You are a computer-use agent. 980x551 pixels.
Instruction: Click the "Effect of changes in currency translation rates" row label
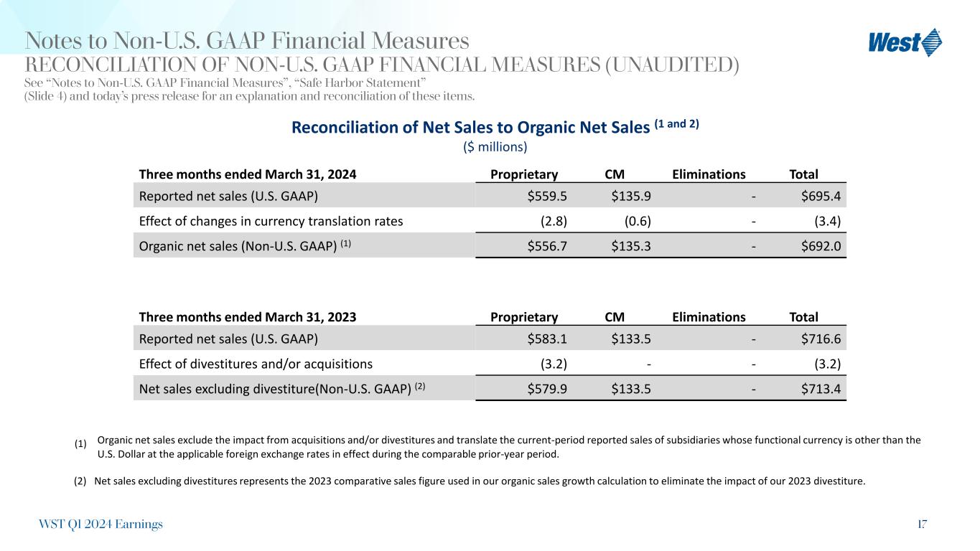coord(271,221)
